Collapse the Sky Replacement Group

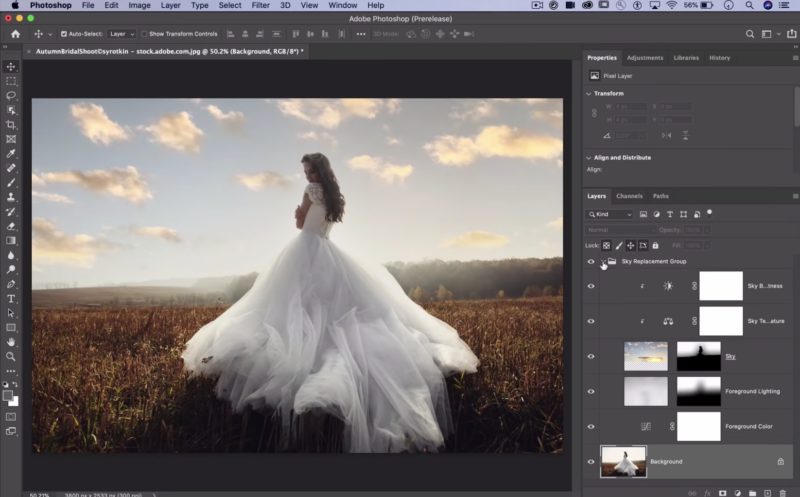[x=601, y=262]
